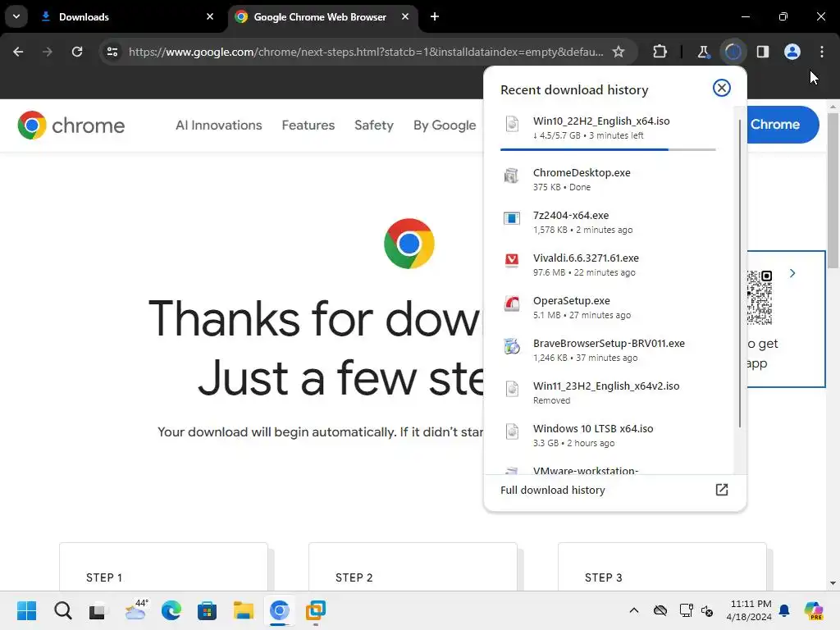
Task: Select the Google Chrome Web Browser tab
Action: [x=323, y=17]
